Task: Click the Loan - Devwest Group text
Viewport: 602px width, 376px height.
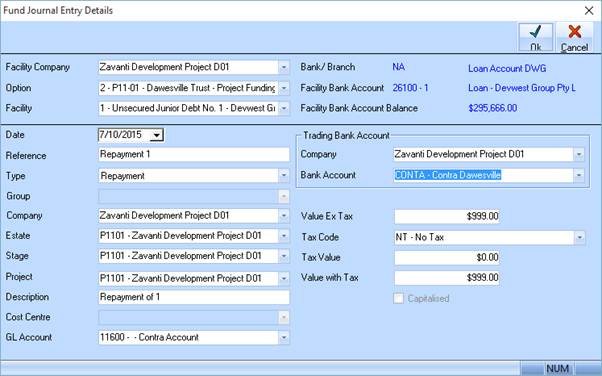Action: tap(522, 88)
